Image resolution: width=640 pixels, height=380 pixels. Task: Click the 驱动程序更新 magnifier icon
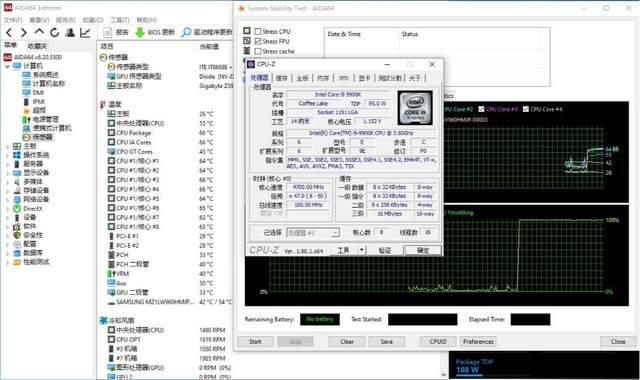pyautogui.click(x=186, y=32)
